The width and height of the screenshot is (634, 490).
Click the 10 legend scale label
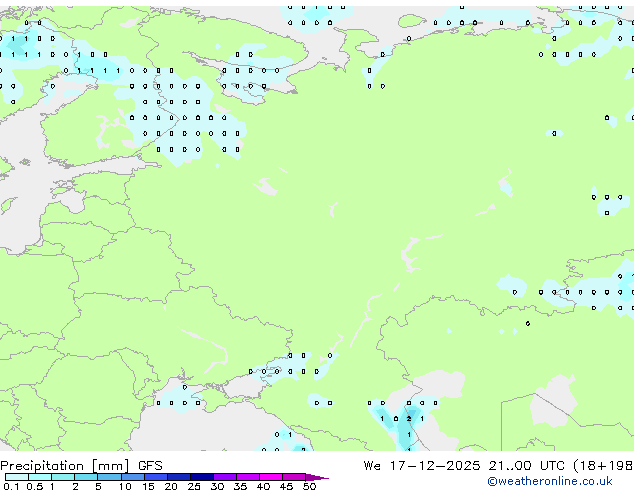(x=125, y=486)
